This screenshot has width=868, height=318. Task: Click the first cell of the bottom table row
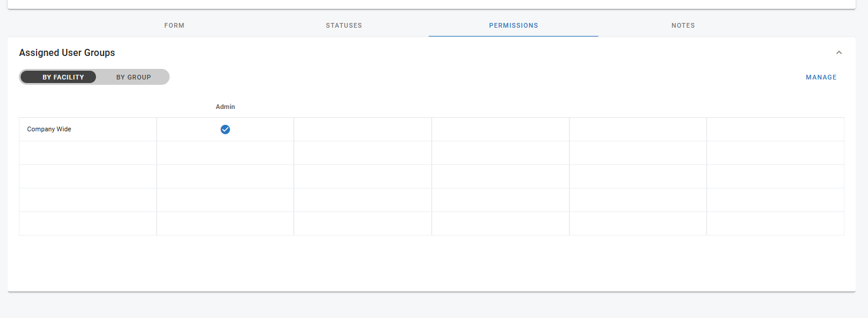[88, 224]
